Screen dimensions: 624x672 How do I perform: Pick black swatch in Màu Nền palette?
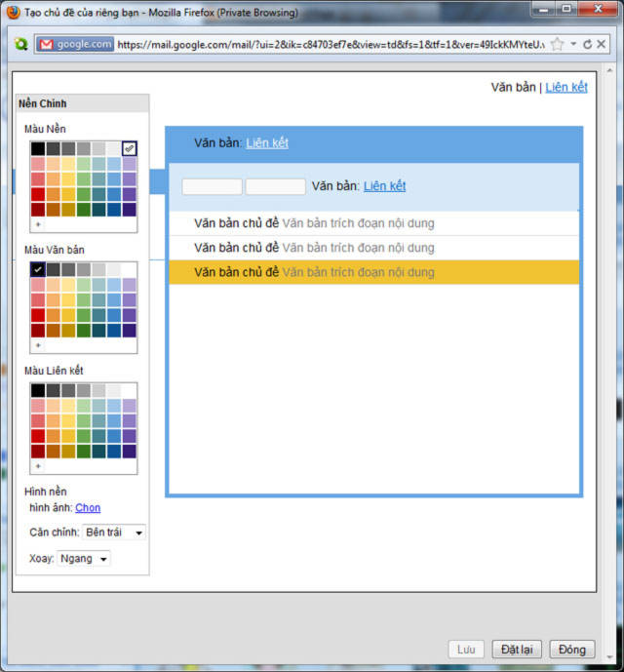click(38, 148)
